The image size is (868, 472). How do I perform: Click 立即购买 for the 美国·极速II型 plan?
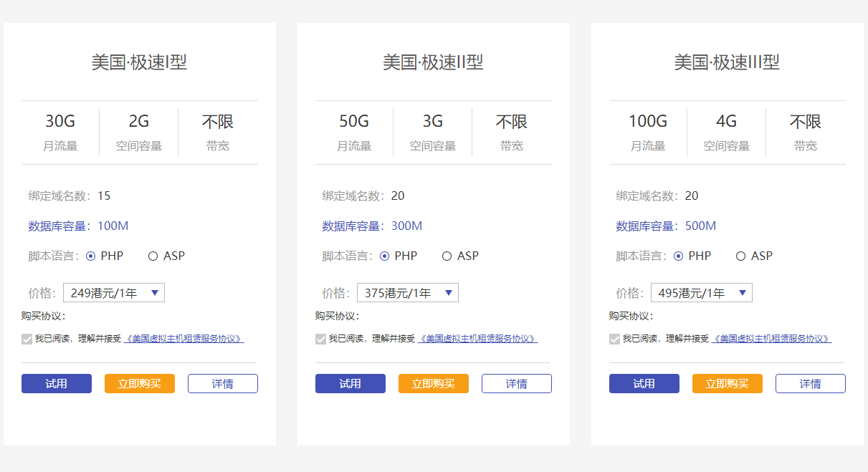[434, 384]
